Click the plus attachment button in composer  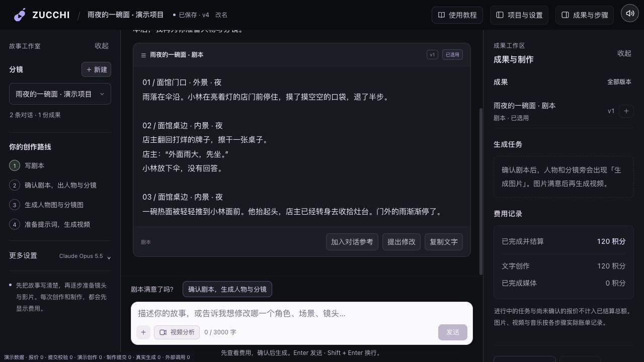[143, 332]
